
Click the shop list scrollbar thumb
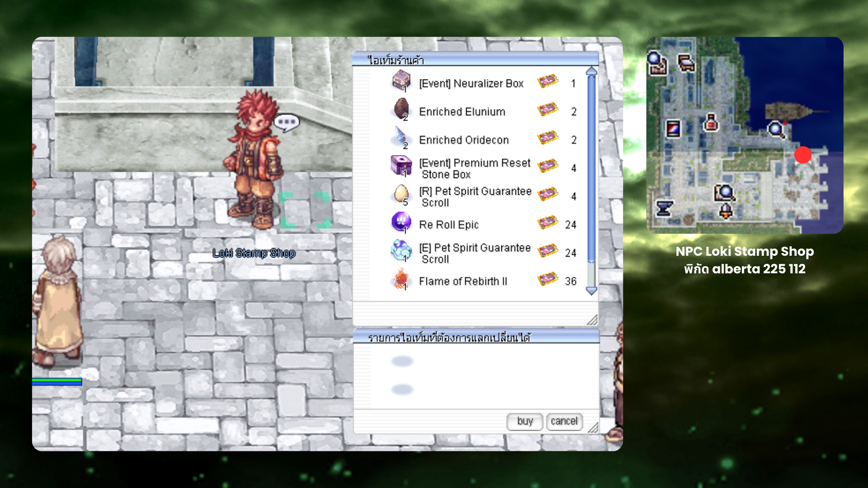591,169
